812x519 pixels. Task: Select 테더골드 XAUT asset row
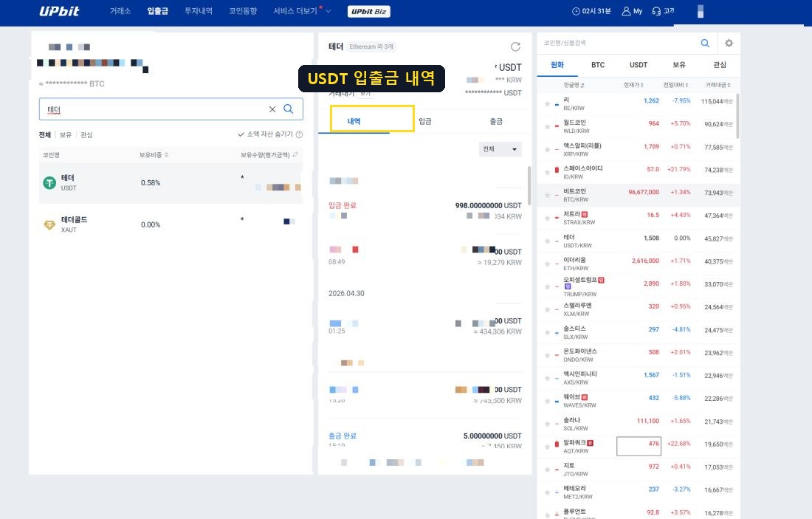(171, 224)
